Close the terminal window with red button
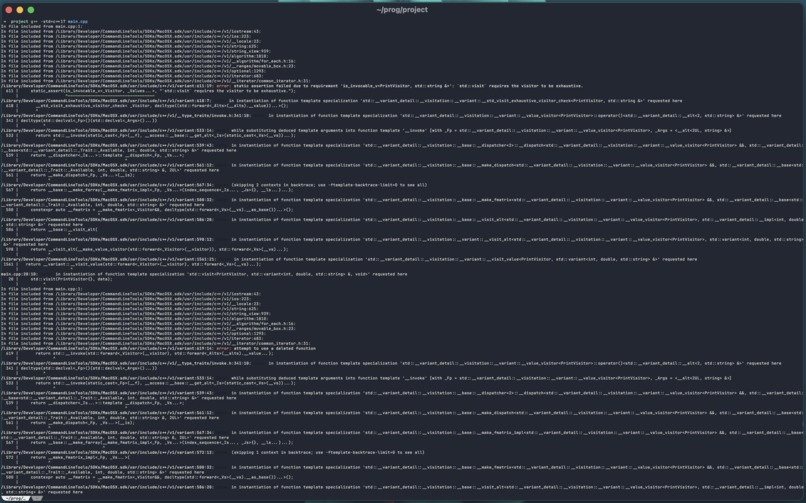Screen dimensions: 806x503 pyautogui.click(x=8, y=10)
